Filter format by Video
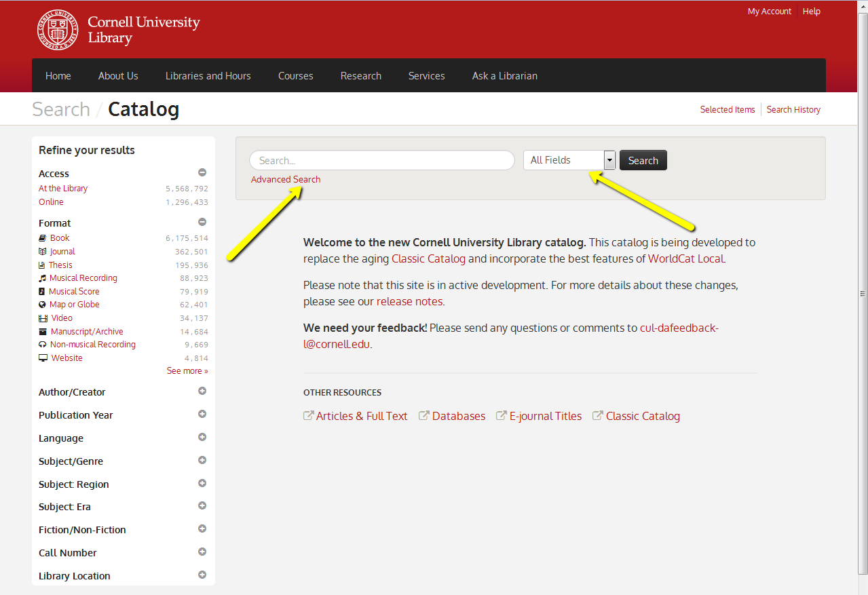 (x=62, y=318)
